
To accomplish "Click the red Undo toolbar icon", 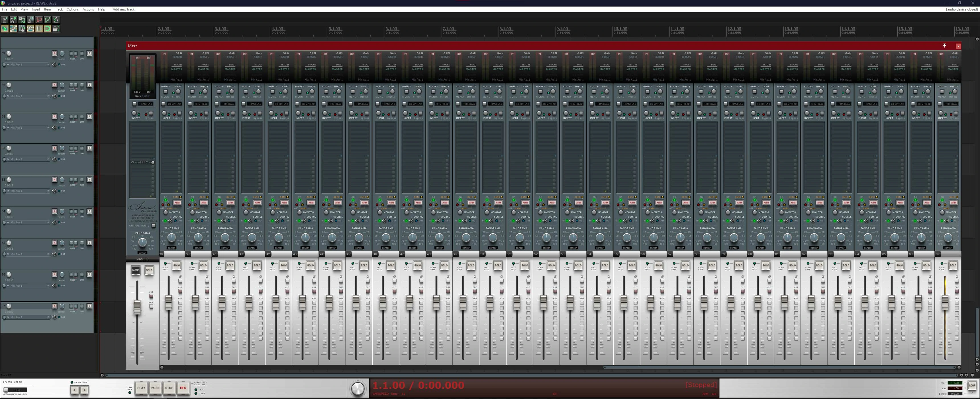I will point(39,20).
